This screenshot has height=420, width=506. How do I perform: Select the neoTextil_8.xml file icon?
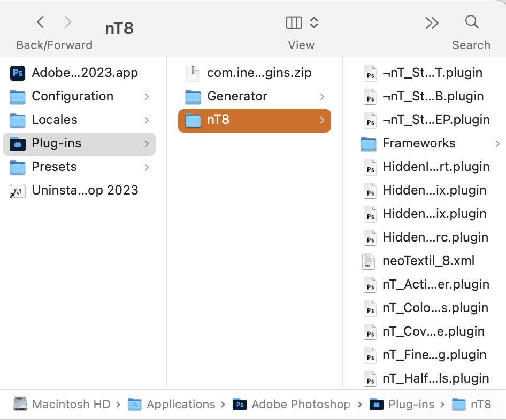[368, 261]
